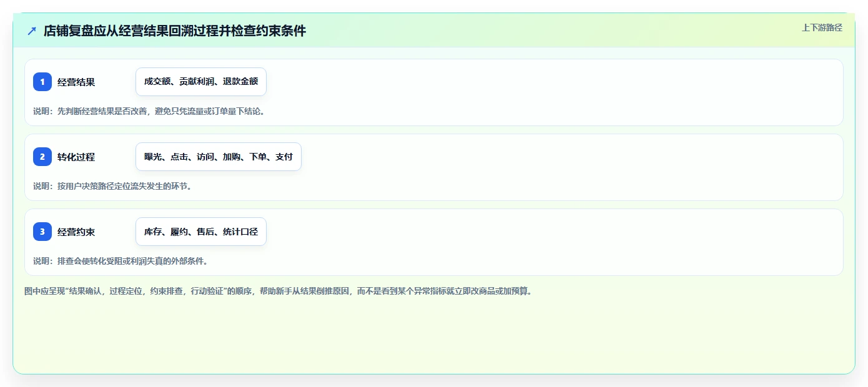Screen dimensions: 868x387
Task: Click the 经营约束 step label
Action: click(x=76, y=232)
